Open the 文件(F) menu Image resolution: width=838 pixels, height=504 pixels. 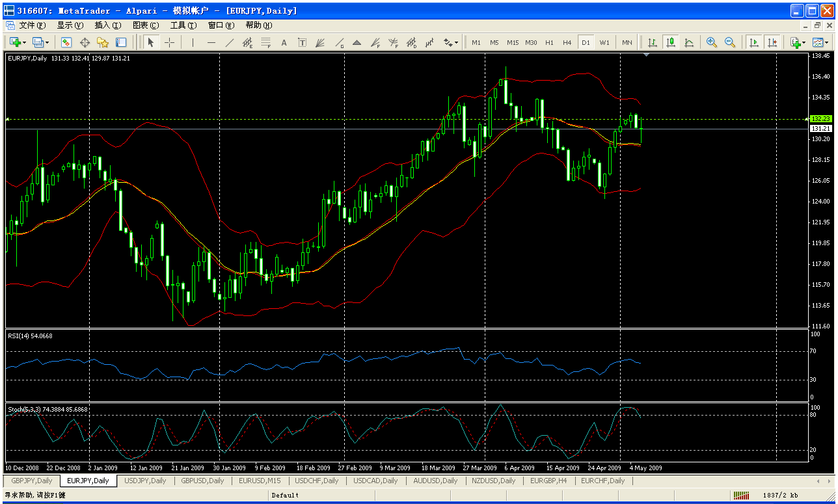33,25
